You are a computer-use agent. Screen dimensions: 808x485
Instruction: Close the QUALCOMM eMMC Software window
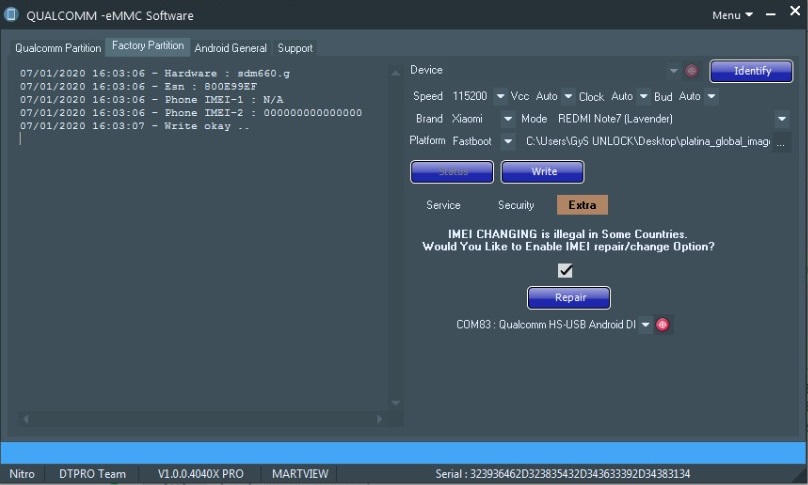coord(795,11)
